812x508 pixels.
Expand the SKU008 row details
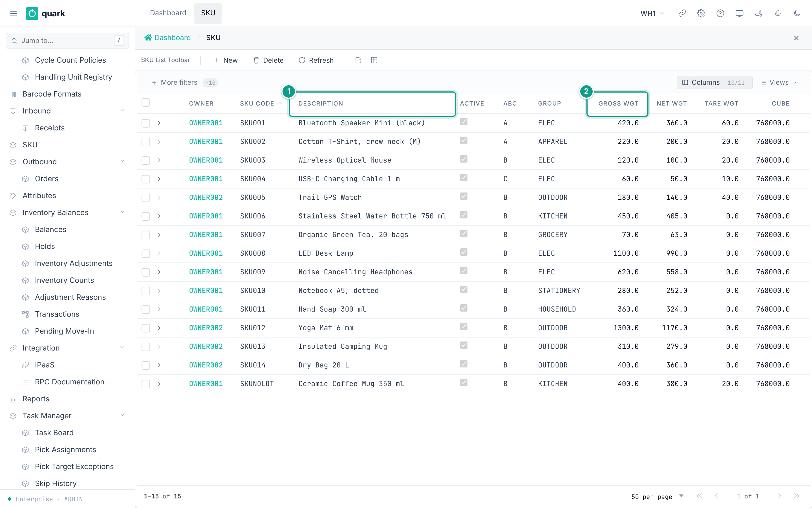tap(159, 253)
